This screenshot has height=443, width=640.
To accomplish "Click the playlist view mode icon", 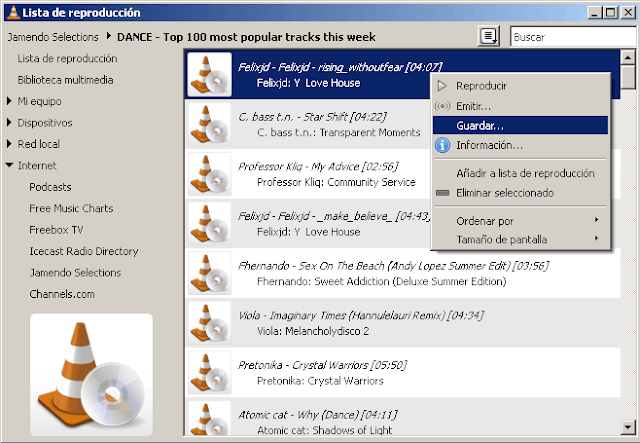I will tap(489, 36).
